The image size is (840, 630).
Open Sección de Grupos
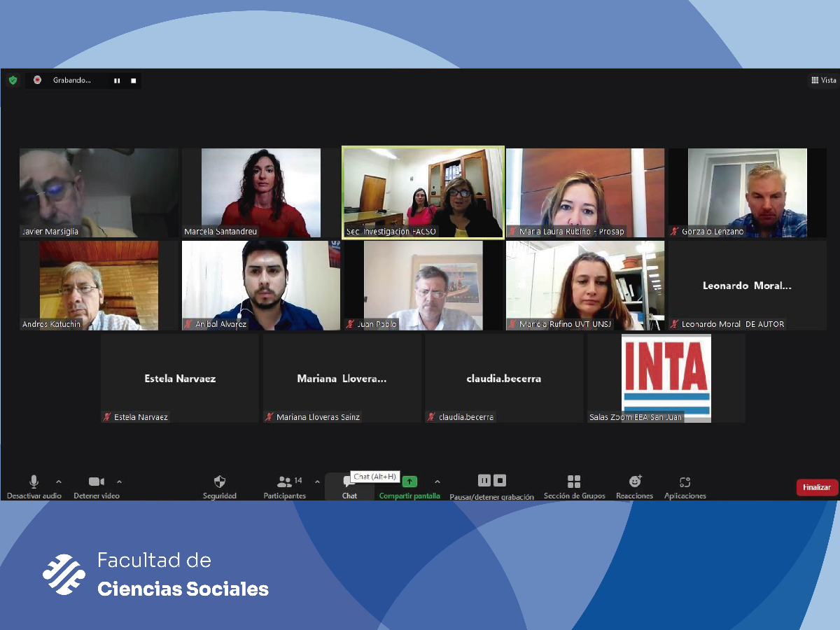(574, 486)
